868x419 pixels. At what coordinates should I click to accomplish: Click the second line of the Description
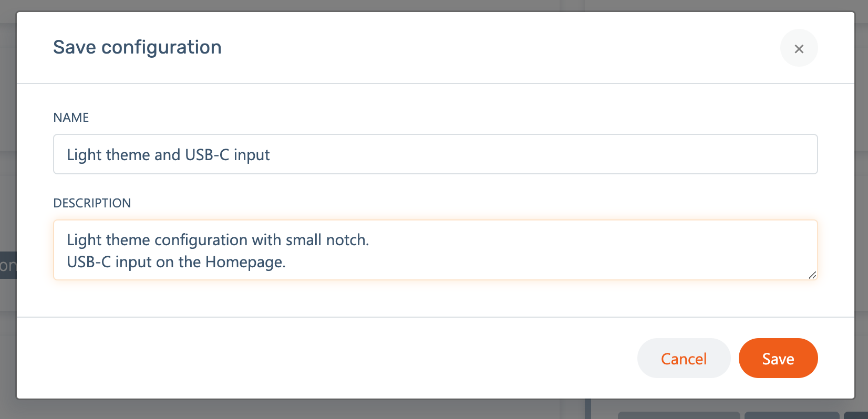[176, 262]
